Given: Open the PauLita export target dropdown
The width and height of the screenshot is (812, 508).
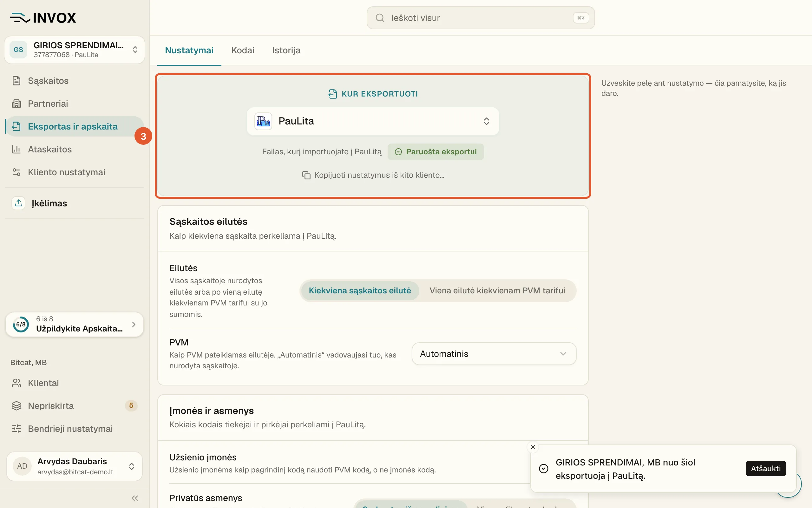Looking at the screenshot, I should pos(373,121).
